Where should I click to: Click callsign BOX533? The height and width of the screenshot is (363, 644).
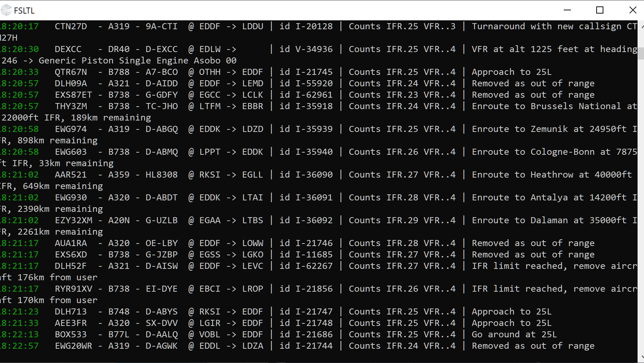(x=71, y=334)
